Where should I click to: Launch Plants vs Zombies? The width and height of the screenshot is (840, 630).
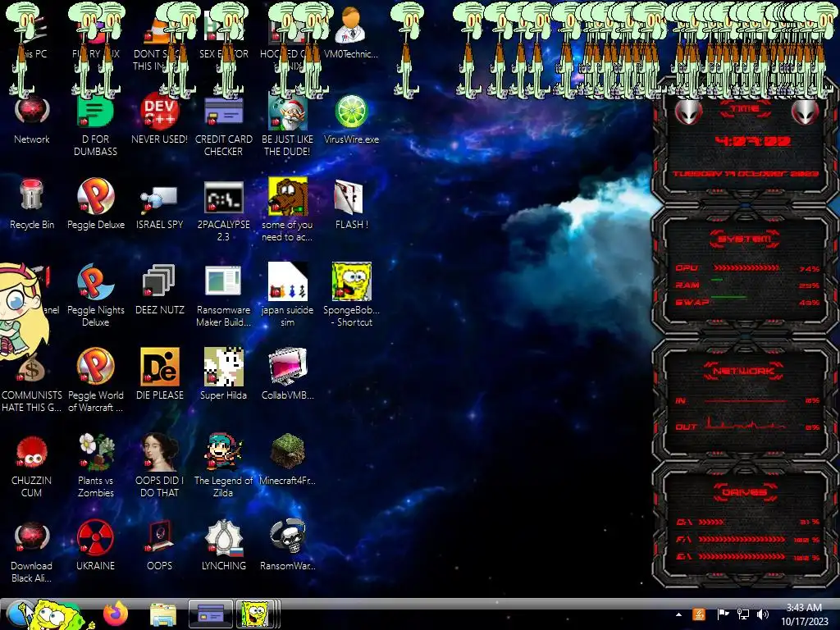tap(96, 464)
